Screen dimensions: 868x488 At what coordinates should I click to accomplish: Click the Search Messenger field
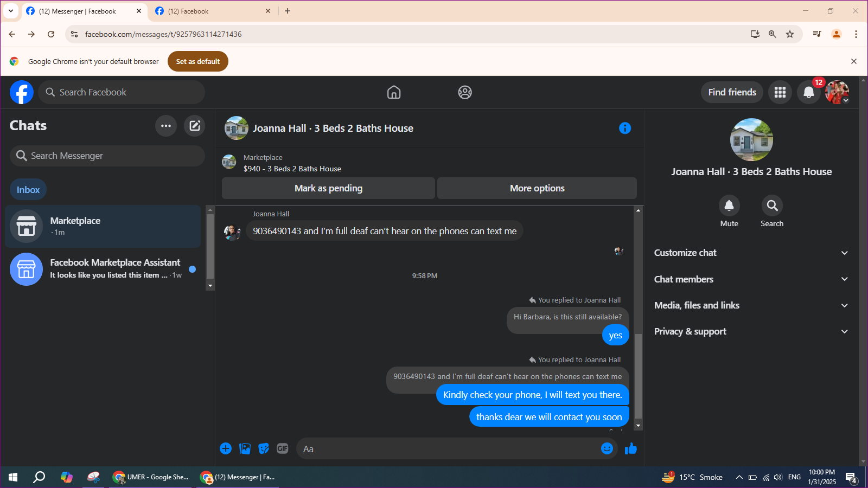[x=107, y=156]
